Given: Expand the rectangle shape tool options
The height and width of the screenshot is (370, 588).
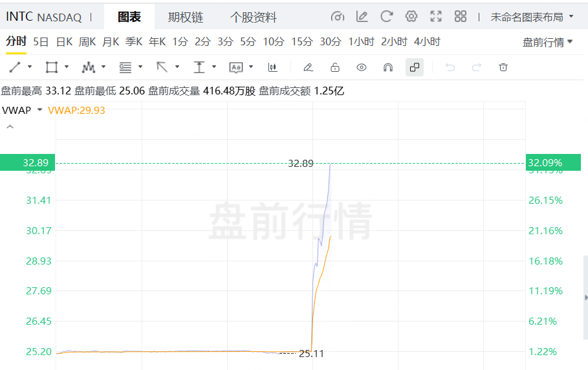Looking at the screenshot, I should 67,67.
